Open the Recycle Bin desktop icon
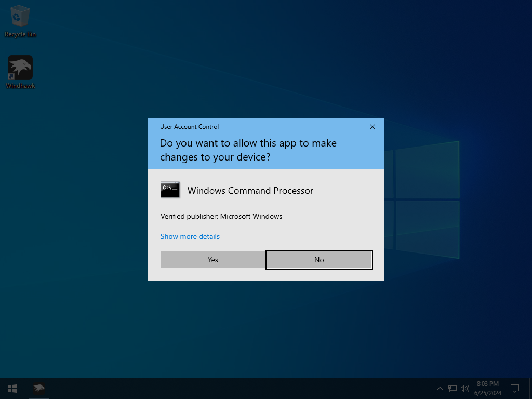Screen dimensions: 532x399 point(20,21)
